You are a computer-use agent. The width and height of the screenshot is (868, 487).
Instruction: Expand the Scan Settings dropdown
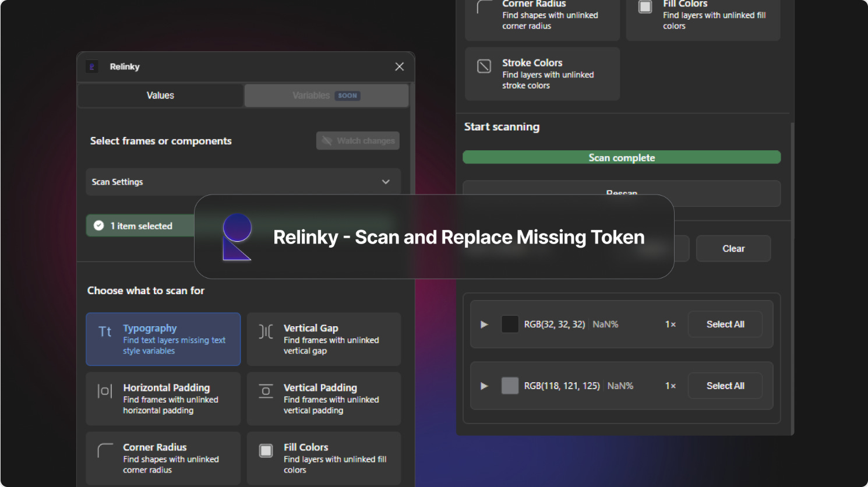(x=243, y=182)
